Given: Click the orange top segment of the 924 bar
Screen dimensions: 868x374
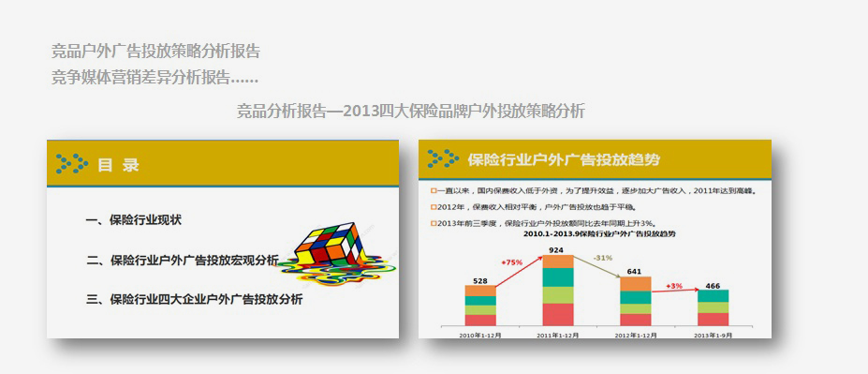Looking at the screenshot, I should (x=558, y=262).
